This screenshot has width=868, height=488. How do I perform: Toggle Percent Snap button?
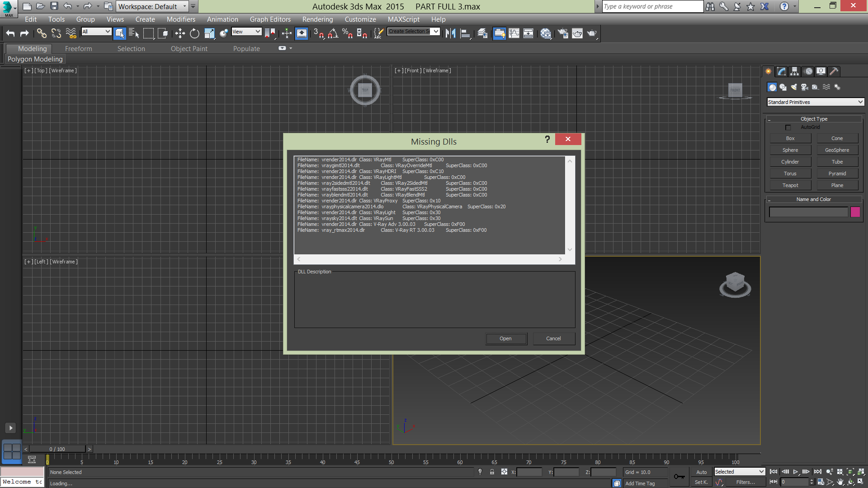348,33
